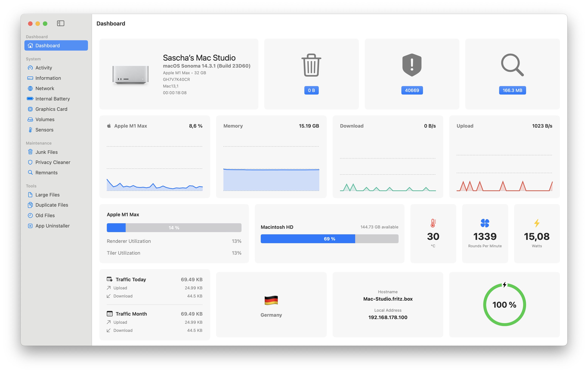Click the 0 B junk size badge

tap(311, 90)
